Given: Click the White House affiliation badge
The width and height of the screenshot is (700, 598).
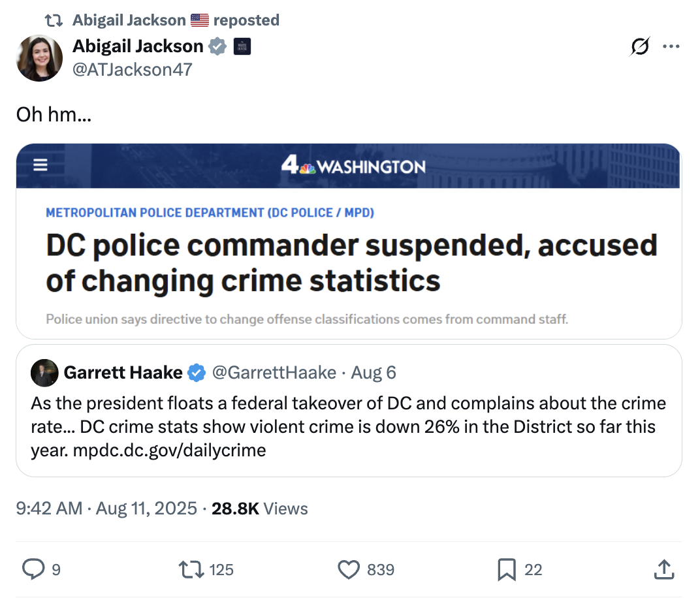Looking at the screenshot, I should (x=242, y=46).
